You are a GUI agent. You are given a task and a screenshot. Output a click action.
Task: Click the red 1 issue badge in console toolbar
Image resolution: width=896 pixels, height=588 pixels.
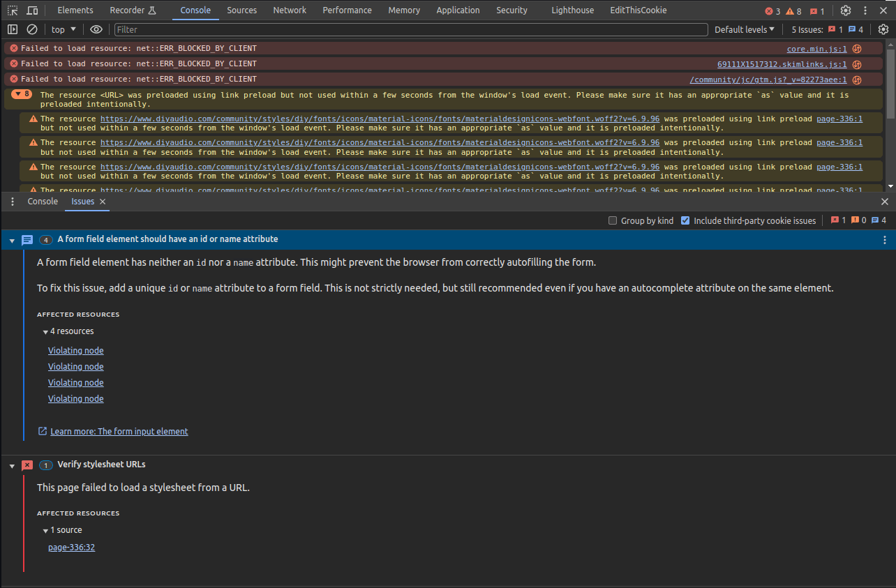point(835,29)
